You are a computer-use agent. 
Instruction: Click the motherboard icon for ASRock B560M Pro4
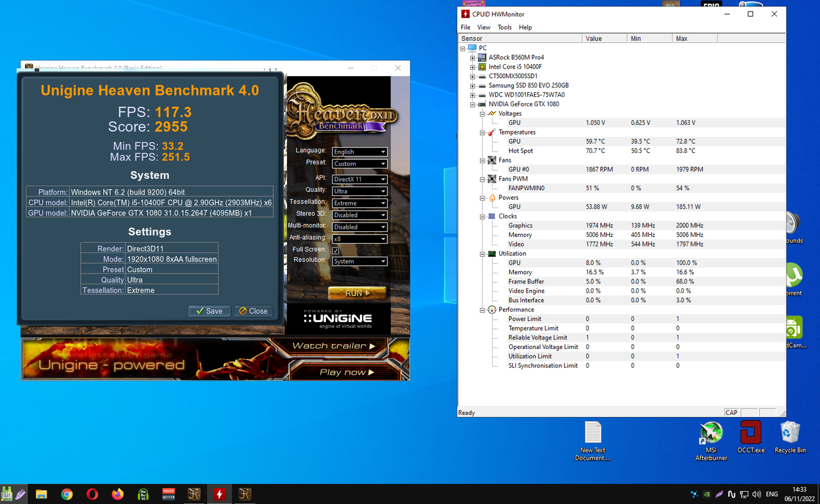[482, 57]
